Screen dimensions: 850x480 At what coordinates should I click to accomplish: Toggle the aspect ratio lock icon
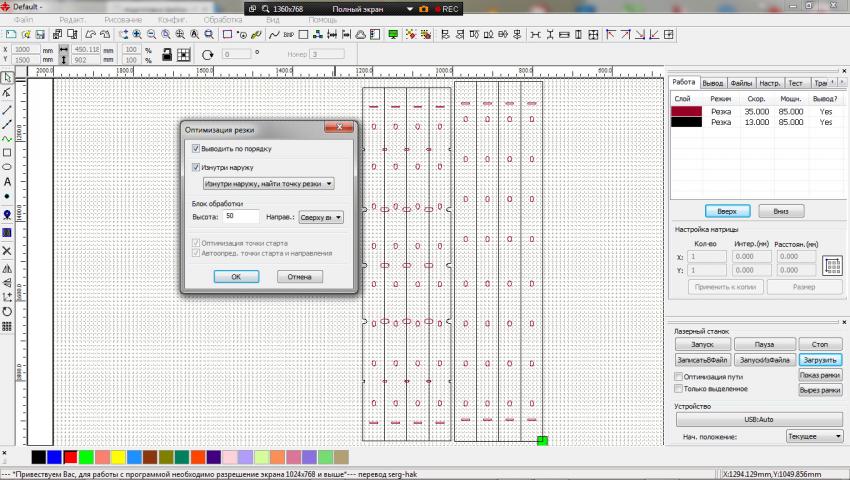(x=167, y=54)
